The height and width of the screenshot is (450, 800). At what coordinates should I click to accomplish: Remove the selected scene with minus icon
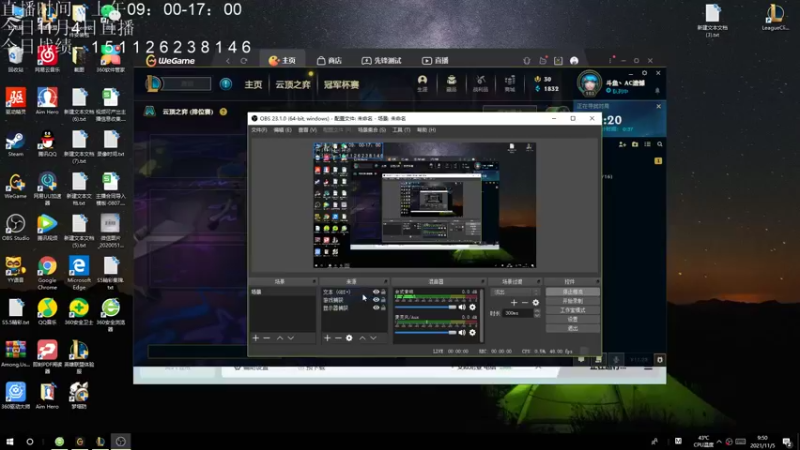[266, 338]
